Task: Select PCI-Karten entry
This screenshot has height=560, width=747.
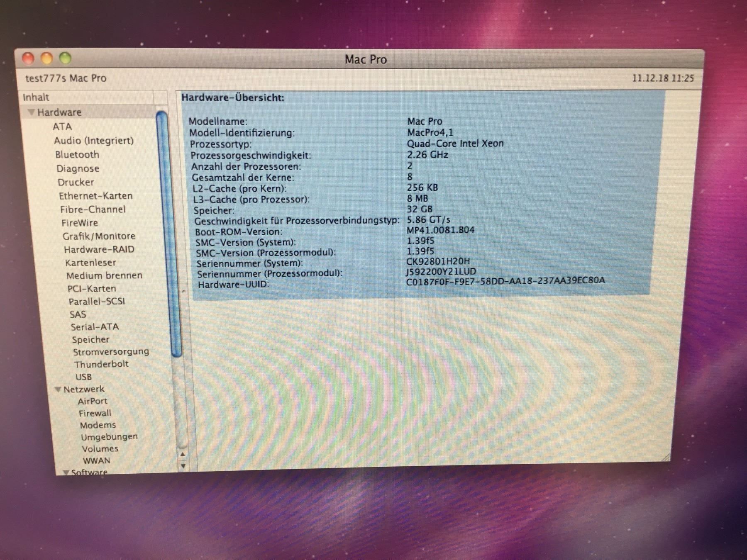Action: [x=92, y=289]
